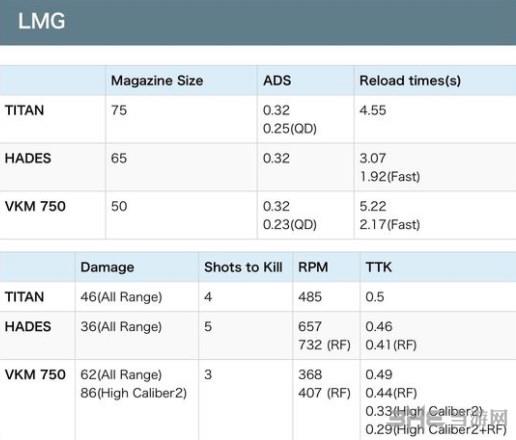
Task: Select the HADES row label in first table
Action: [28, 158]
